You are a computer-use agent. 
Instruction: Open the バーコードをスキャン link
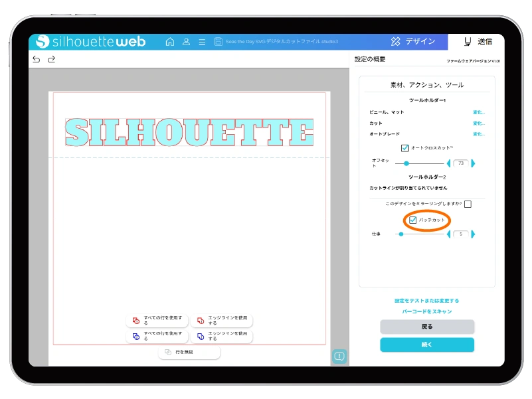pos(426,312)
